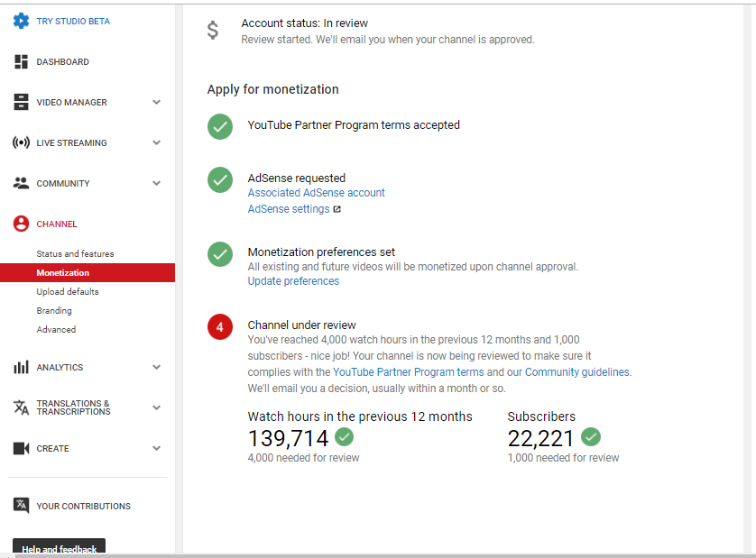
Task: Click the Community label
Action: 63,184
